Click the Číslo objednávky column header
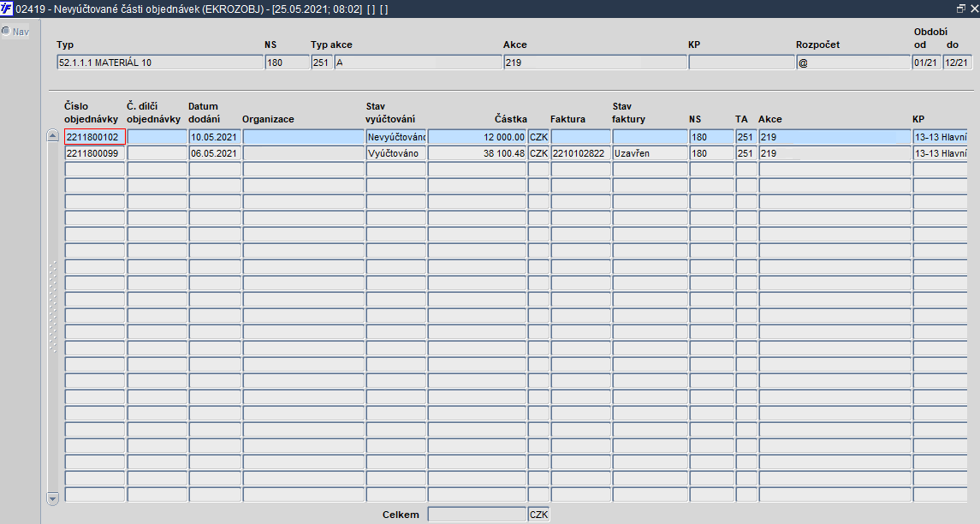 (92, 112)
